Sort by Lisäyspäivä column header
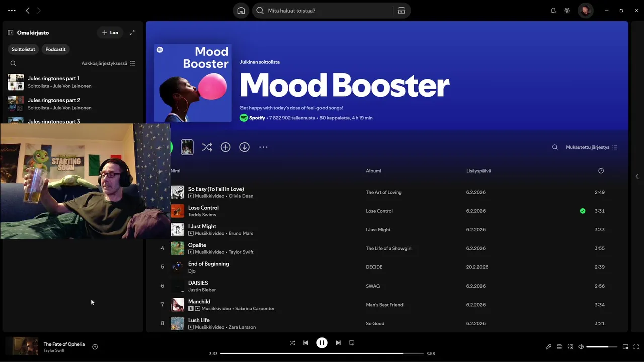644x362 pixels. pyautogui.click(x=478, y=171)
